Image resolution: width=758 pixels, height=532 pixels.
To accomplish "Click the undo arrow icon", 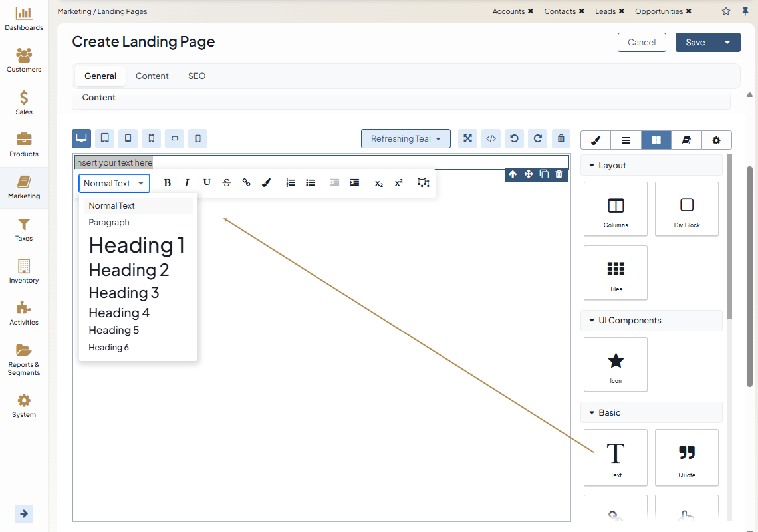I will (x=514, y=139).
